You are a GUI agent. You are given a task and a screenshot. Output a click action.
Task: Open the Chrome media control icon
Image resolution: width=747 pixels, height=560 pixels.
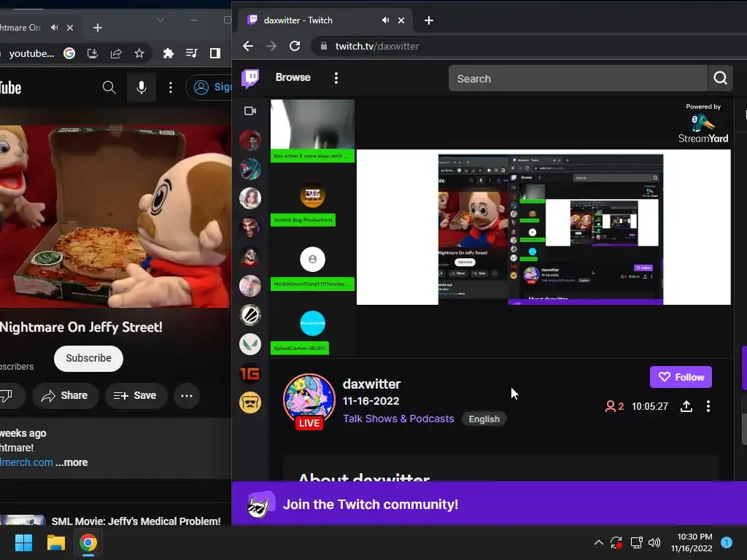pyautogui.click(x=192, y=53)
